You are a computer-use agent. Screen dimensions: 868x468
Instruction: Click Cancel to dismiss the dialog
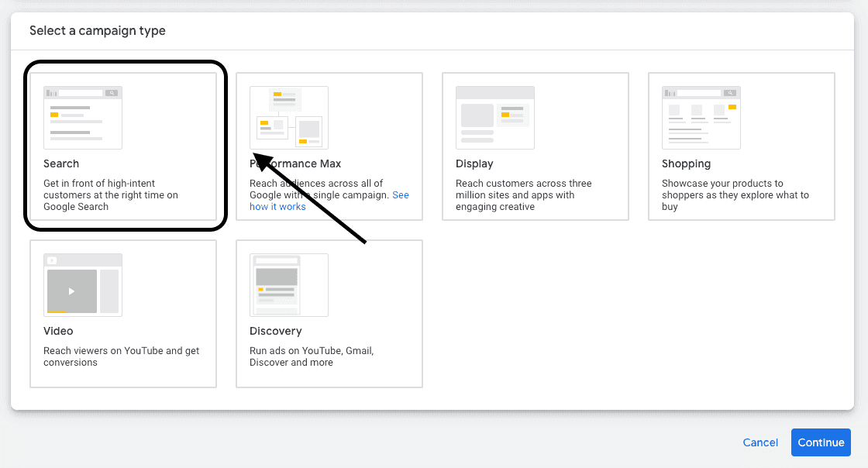(x=760, y=442)
